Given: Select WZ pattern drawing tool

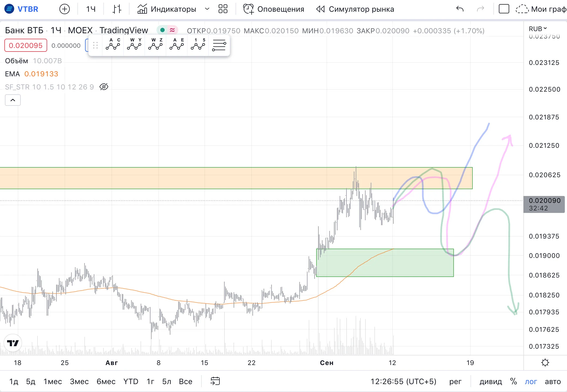Looking at the screenshot, I should point(155,44).
